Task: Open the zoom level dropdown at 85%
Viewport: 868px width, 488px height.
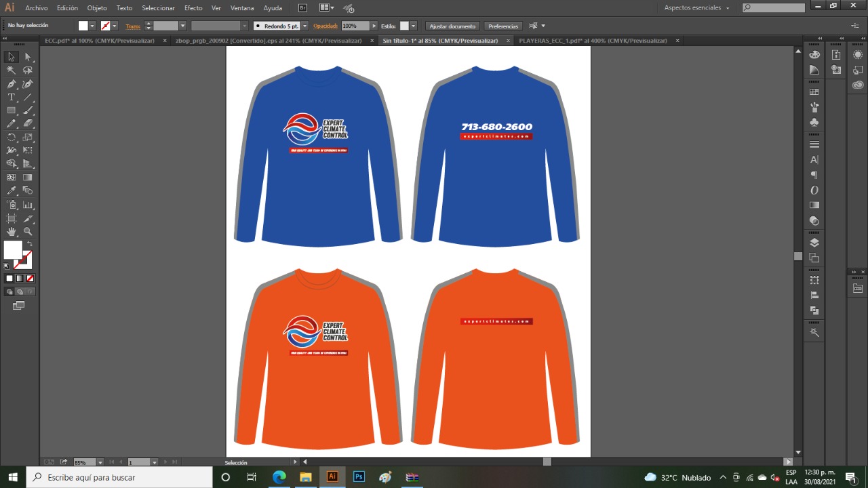Action: [100, 462]
